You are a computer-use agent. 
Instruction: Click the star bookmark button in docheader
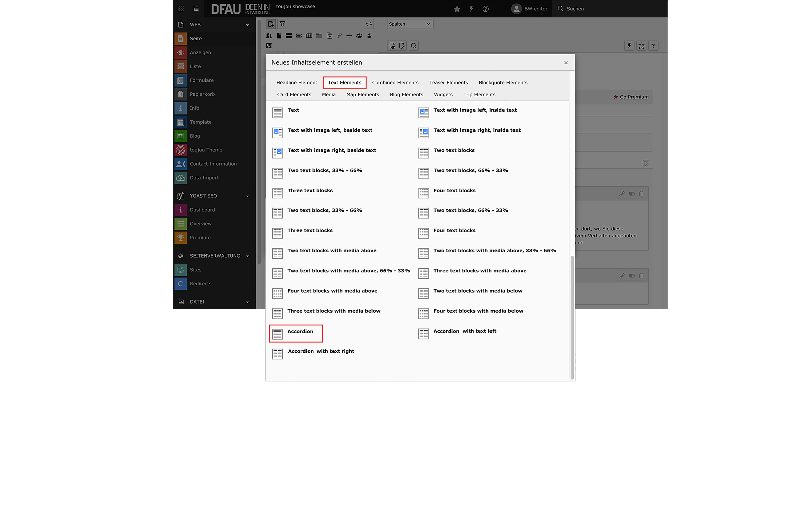(641, 46)
